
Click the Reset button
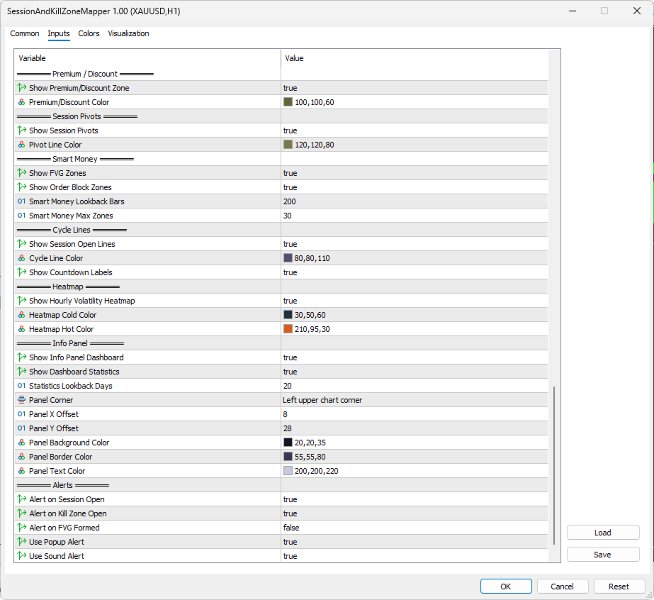point(618,586)
